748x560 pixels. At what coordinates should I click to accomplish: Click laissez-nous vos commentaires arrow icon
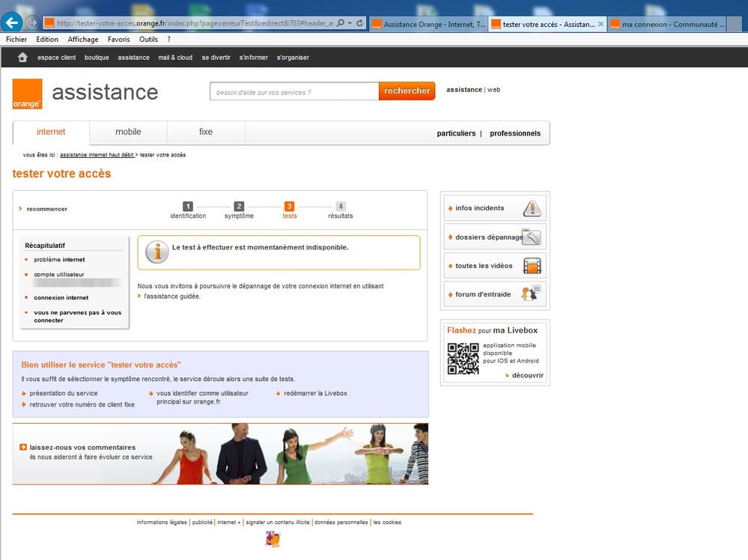point(23,447)
